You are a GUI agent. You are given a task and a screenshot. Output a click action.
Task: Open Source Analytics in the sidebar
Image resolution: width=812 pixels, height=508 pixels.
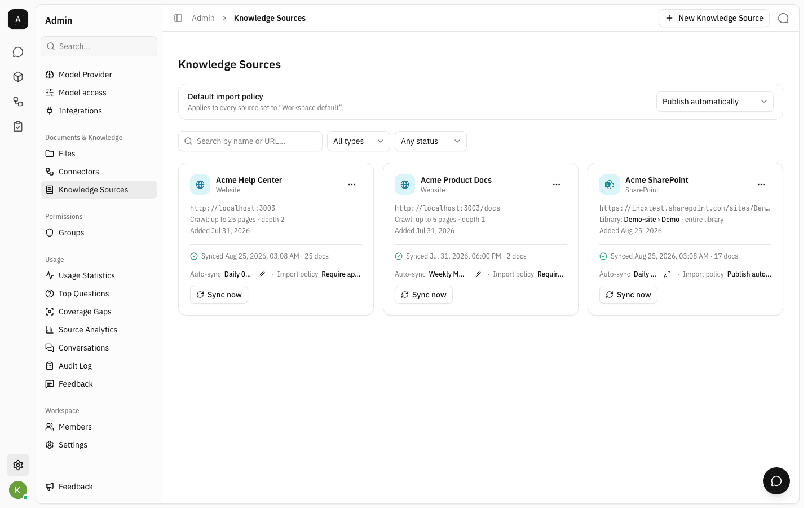pos(99,330)
